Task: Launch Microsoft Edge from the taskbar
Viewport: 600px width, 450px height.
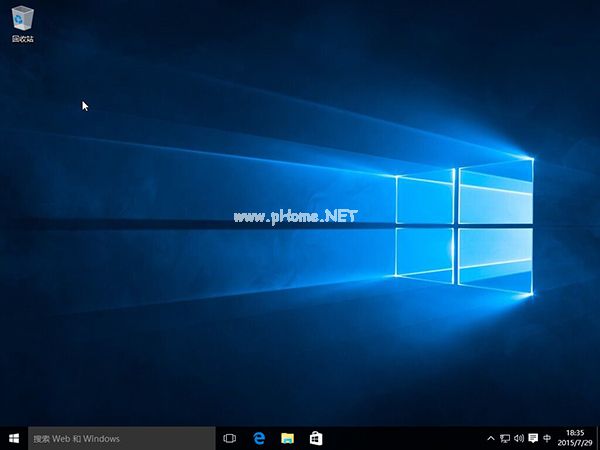Action: click(x=258, y=438)
